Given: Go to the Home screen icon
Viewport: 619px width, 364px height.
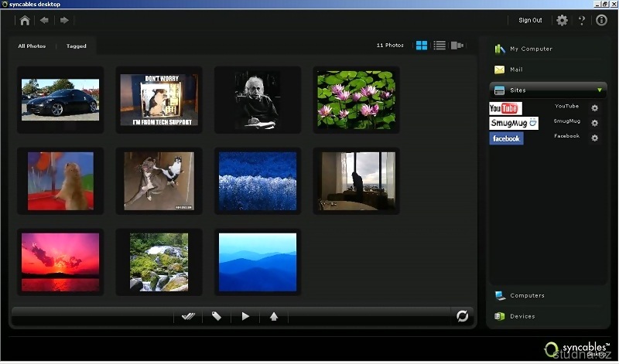Looking at the screenshot, I should tap(26, 20).
